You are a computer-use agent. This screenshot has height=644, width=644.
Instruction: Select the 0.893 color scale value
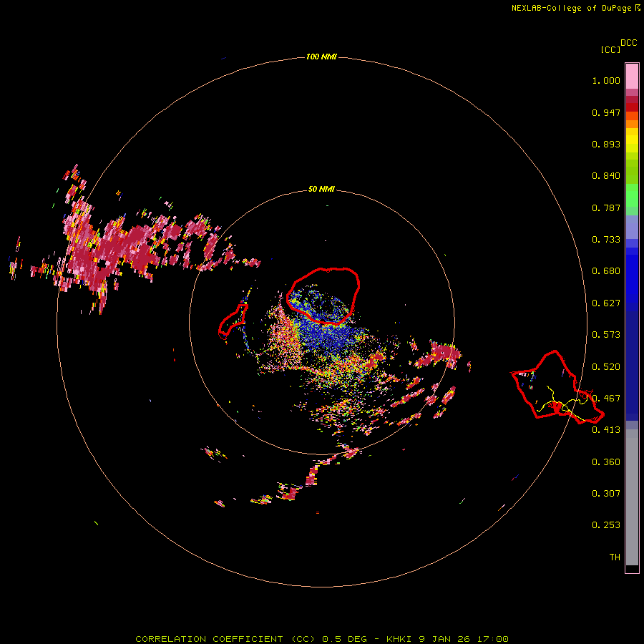(x=606, y=144)
